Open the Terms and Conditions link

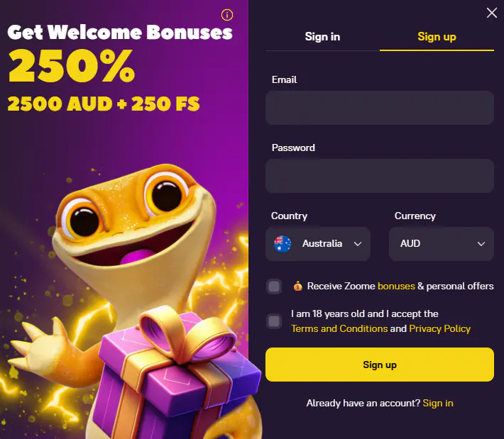coord(339,328)
